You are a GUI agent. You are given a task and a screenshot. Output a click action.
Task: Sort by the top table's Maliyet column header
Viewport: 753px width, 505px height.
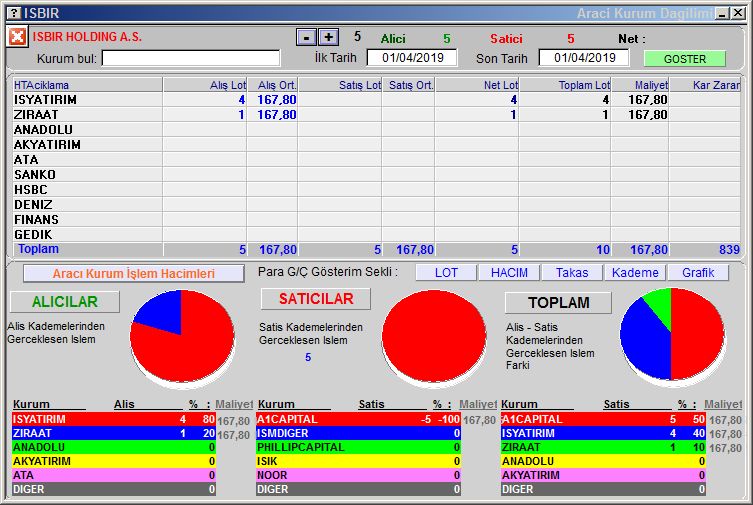(640, 85)
